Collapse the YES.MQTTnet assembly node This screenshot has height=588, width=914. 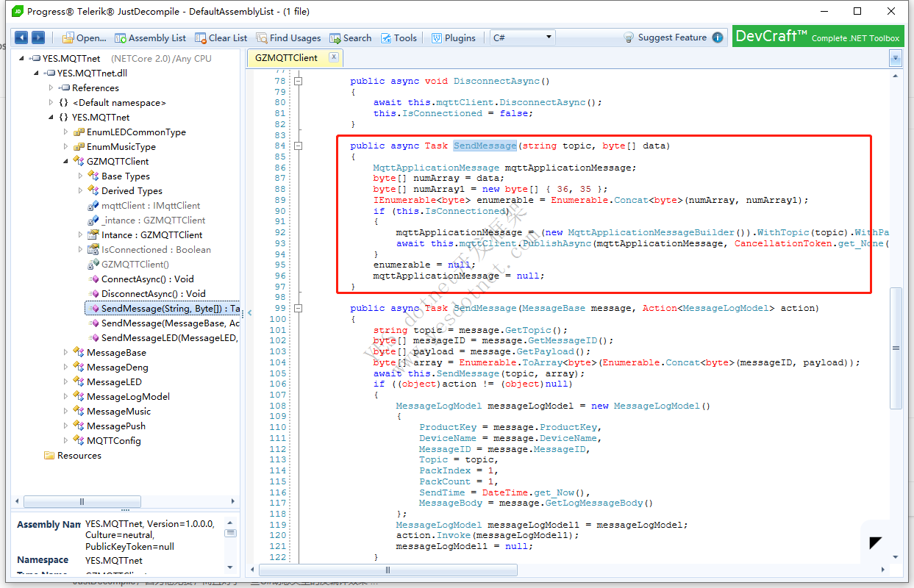pyautogui.click(x=22, y=58)
